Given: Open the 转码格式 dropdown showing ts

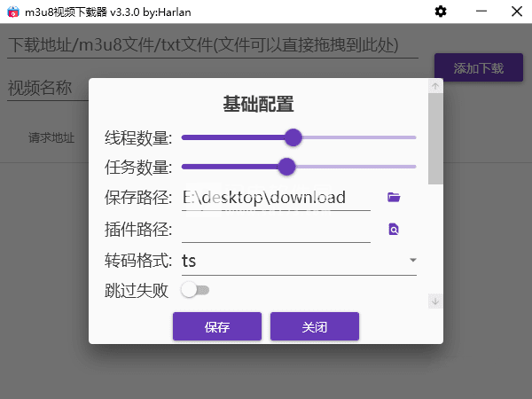Looking at the screenshot, I should 299,261.
